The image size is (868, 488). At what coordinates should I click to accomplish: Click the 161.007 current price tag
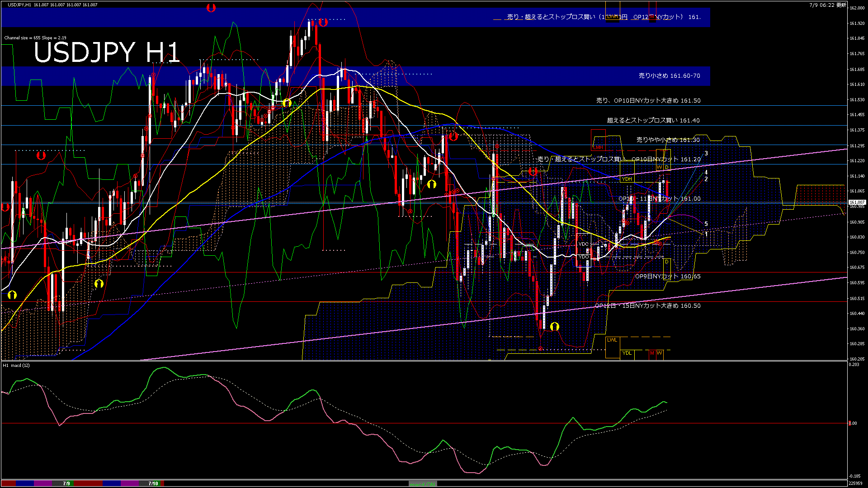[857, 202]
